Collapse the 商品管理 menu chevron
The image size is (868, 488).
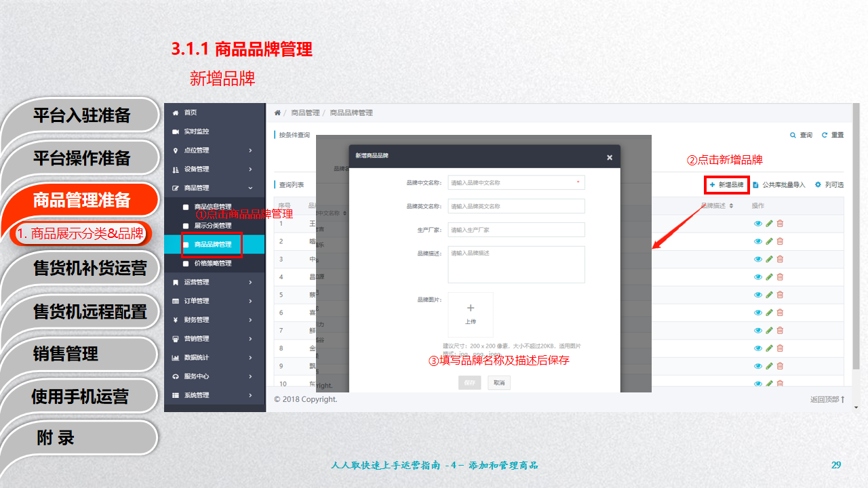(x=250, y=188)
